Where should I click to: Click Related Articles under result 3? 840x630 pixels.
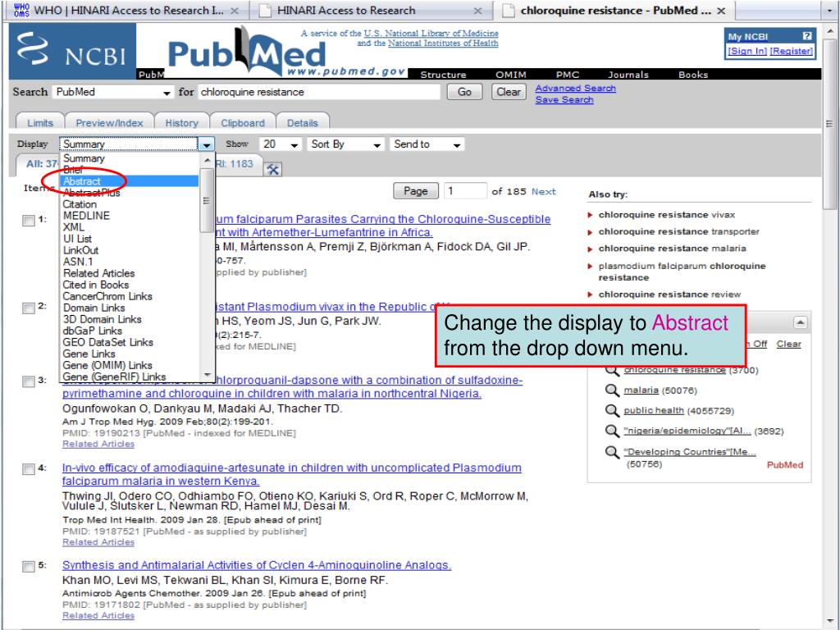coord(98,444)
